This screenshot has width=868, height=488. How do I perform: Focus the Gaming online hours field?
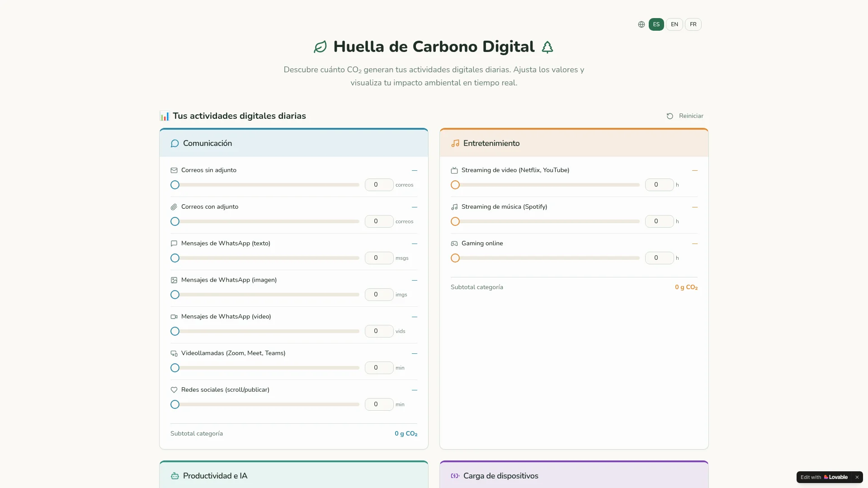659,258
